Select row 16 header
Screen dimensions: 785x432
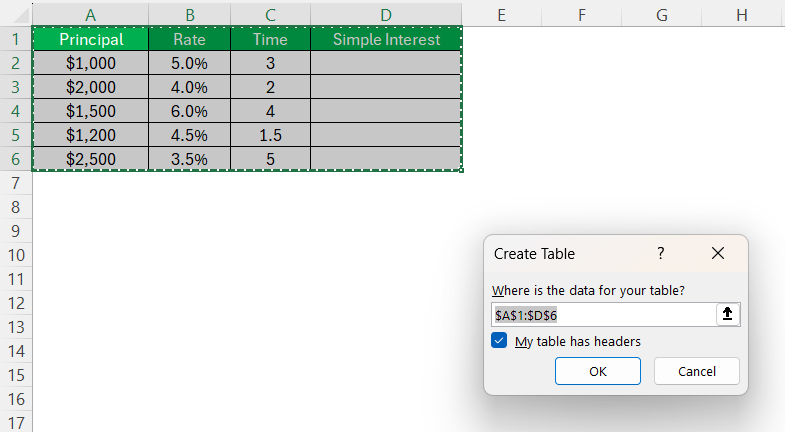pyautogui.click(x=16, y=399)
